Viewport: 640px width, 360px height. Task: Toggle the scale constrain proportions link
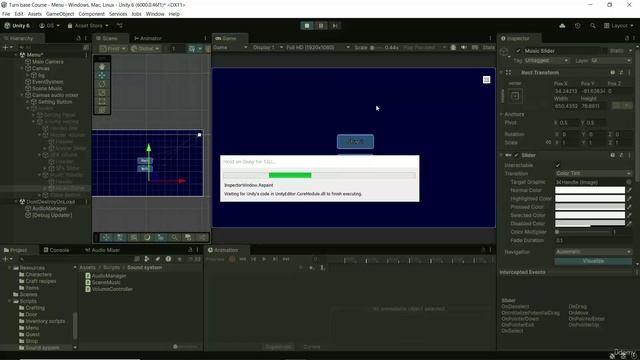pyautogui.click(x=548, y=142)
